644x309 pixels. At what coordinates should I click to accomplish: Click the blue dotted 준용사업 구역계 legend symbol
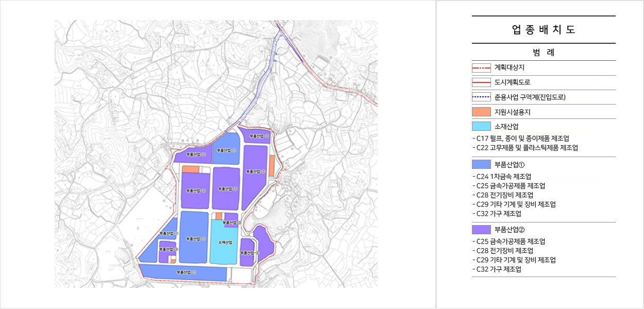pyautogui.click(x=481, y=97)
